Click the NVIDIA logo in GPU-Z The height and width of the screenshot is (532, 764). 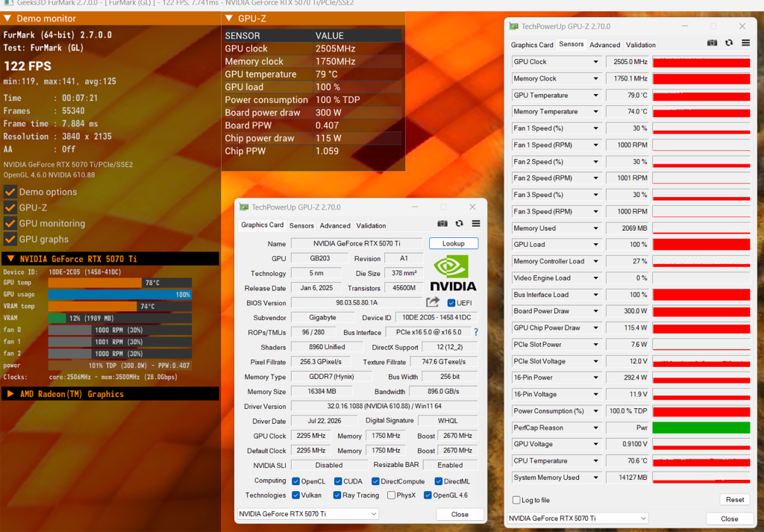point(453,273)
